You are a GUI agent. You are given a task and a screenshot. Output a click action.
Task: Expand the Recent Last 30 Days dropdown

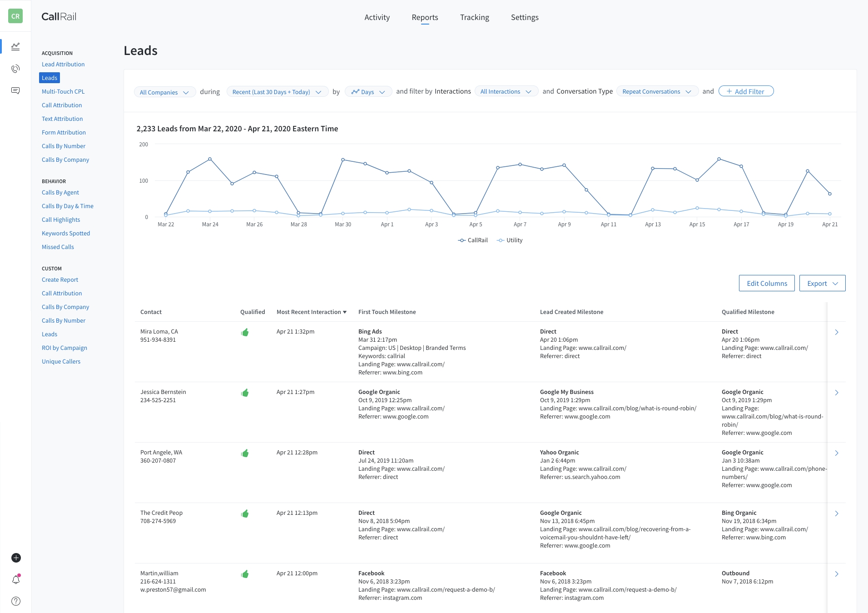[x=277, y=92]
